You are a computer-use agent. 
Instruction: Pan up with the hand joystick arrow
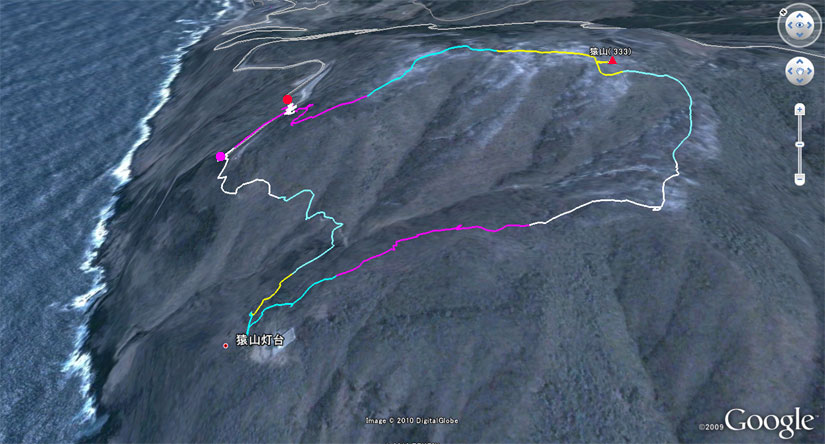800,63
